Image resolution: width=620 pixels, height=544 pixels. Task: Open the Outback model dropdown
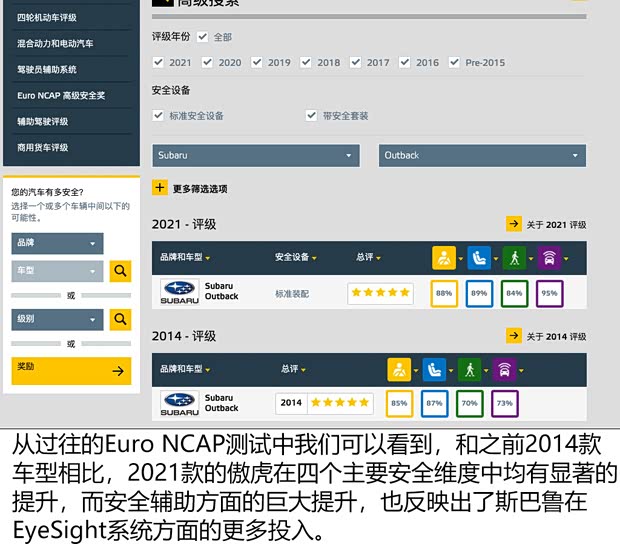coord(482,155)
